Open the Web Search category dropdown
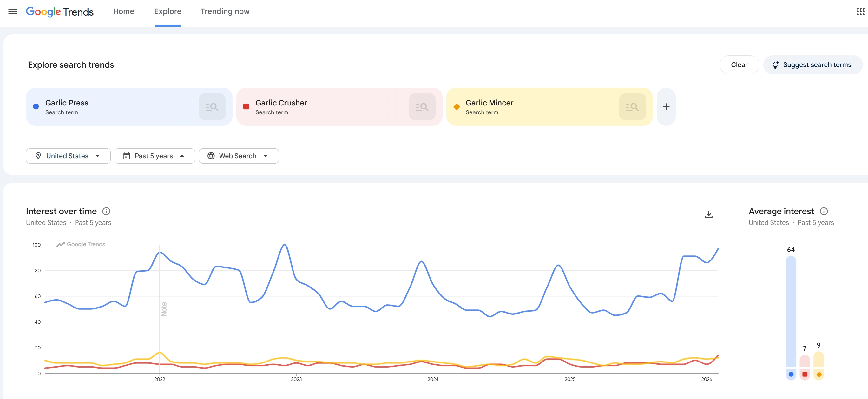Viewport: 868px width, 399px height. coord(238,156)
